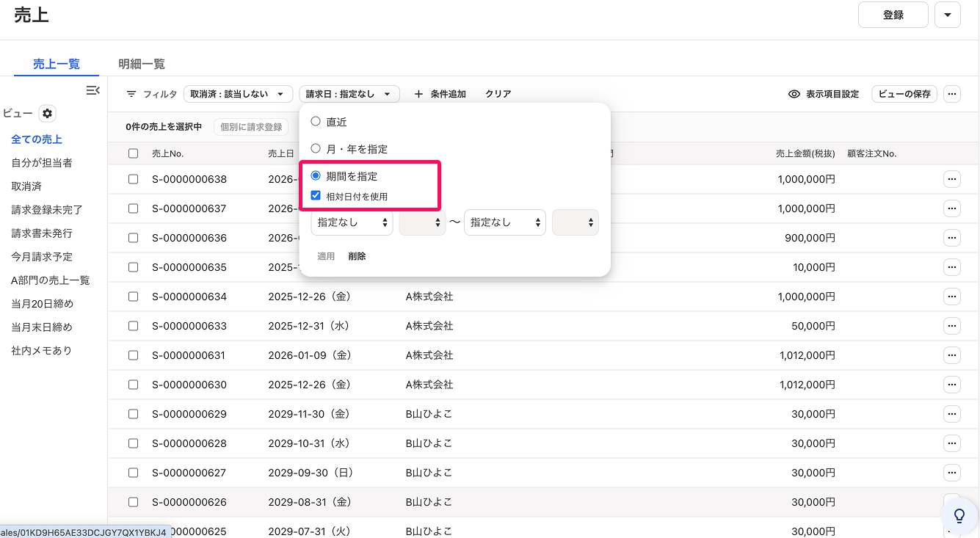Image resolution: width=980 pixels, height=538 pixels.
Task: Open the 取消済：該当しない filter dropdown
Action: click(x=238, y=94)
